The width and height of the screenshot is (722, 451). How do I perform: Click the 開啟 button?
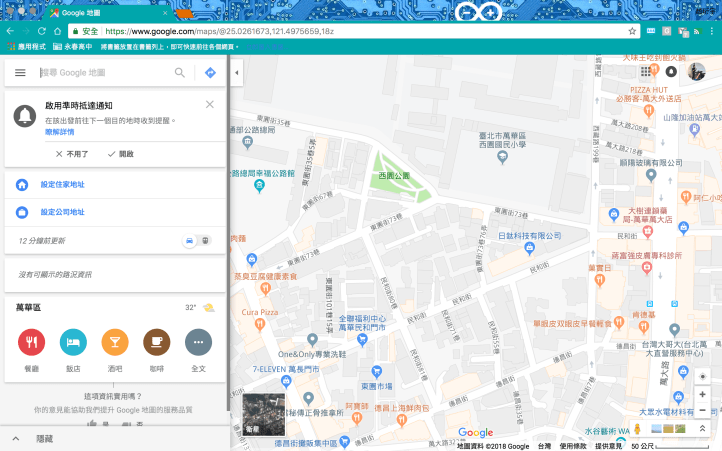(x=121, y=154)
